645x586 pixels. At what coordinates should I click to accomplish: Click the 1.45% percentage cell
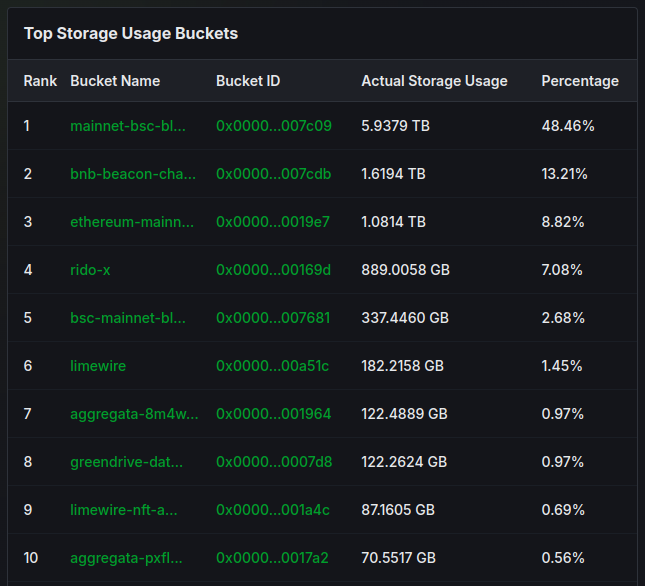pyautogui.click(x=562, y=366)
